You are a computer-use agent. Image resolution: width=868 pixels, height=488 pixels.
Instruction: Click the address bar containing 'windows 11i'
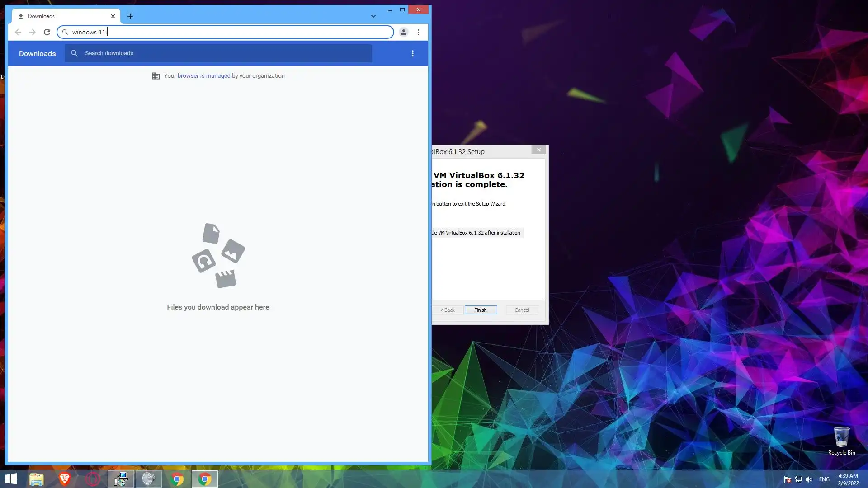(226, 32)
